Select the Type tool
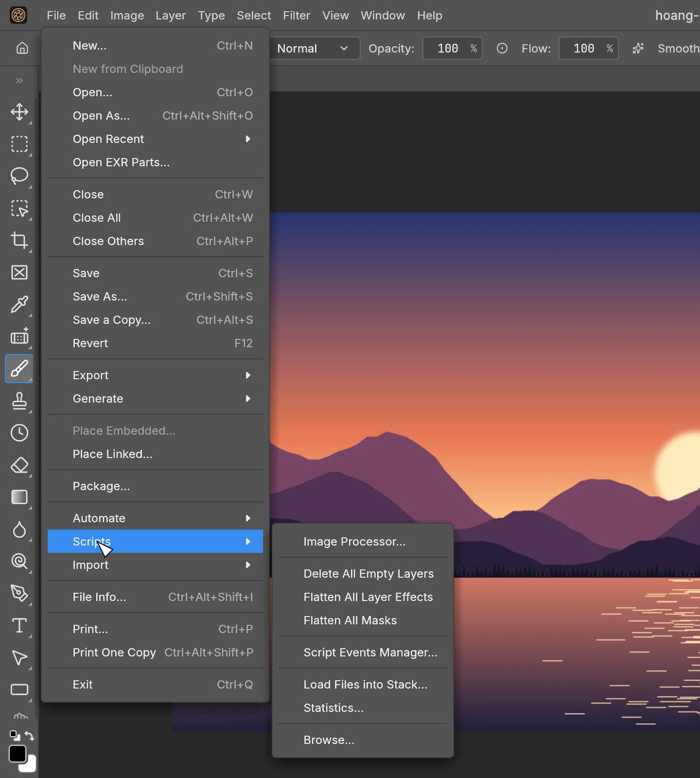The height and width of the screenshot is (778, 700). coord(19,625)
